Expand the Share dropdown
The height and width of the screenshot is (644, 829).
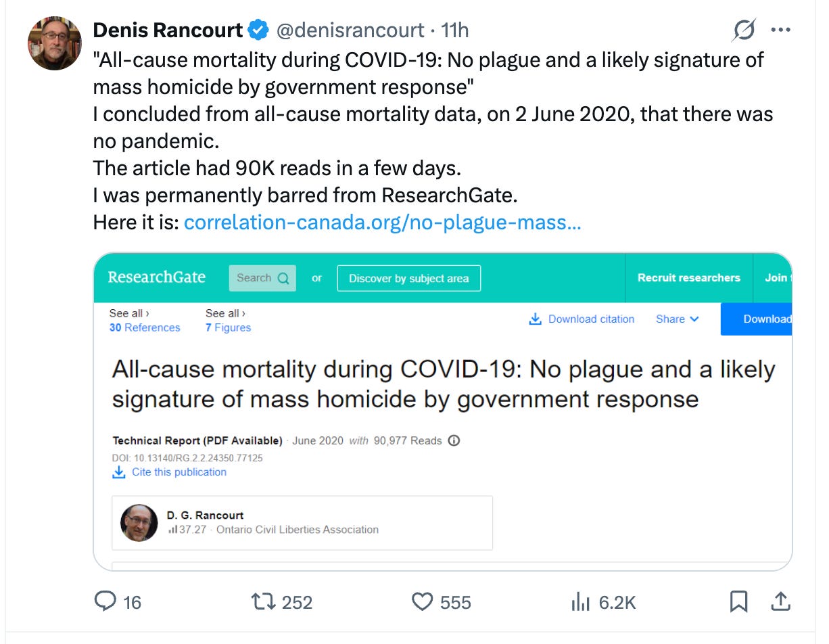[677, 319]
